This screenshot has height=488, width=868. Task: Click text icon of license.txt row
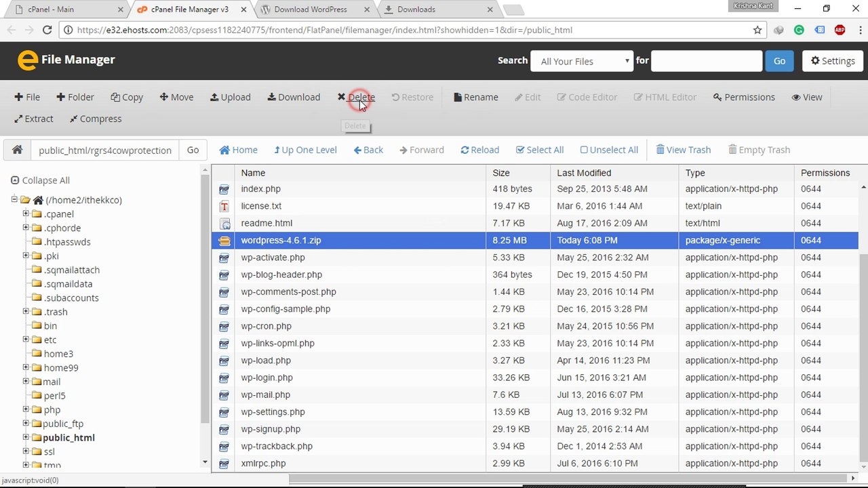click(x=224, y=206)
